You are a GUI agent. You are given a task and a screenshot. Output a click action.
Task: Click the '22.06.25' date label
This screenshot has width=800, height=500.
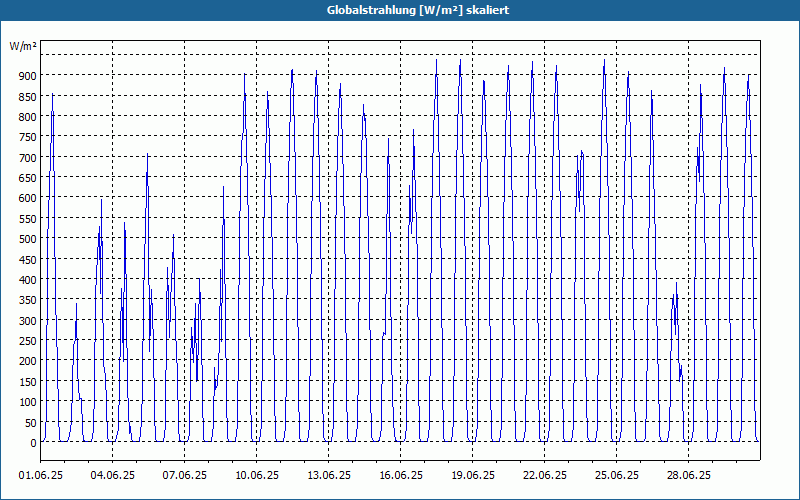(x=544, y=475)
